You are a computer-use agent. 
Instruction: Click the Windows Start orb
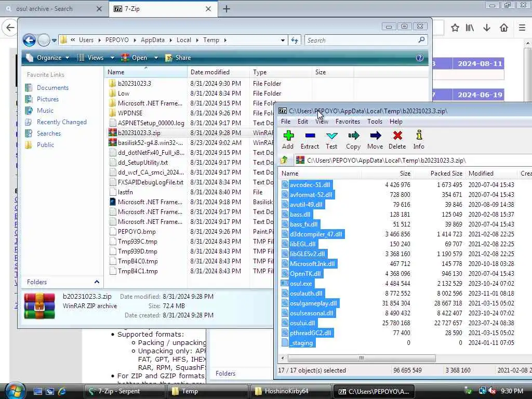click(14, 391)
